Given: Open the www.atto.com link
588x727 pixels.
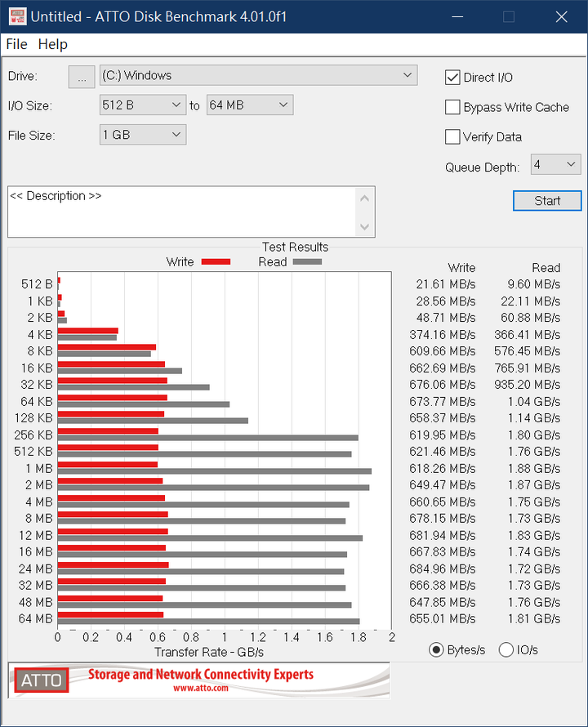Looking at the screenshot, I should coord(201,688).
